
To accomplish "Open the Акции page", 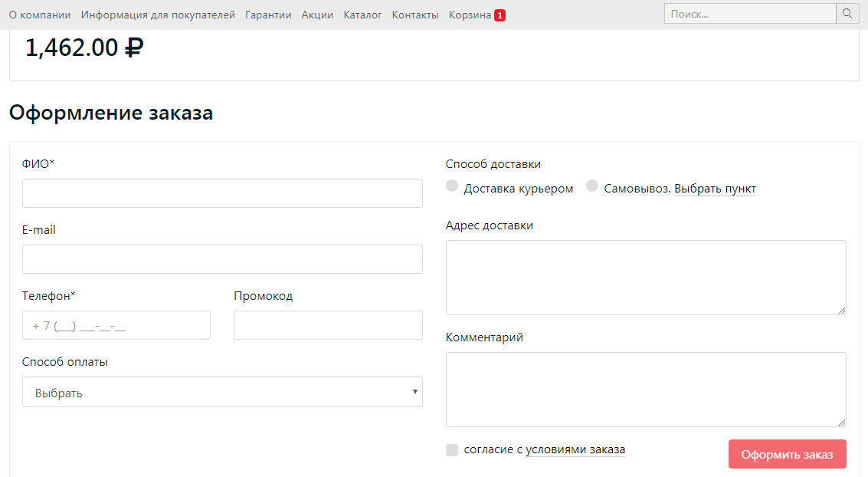I will [x=317, y=15].
